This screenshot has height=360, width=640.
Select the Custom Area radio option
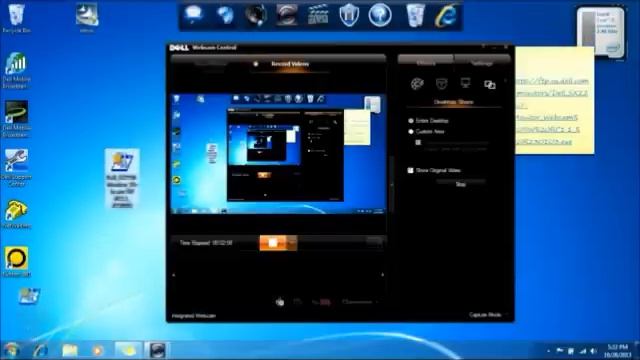click(411, 132)
